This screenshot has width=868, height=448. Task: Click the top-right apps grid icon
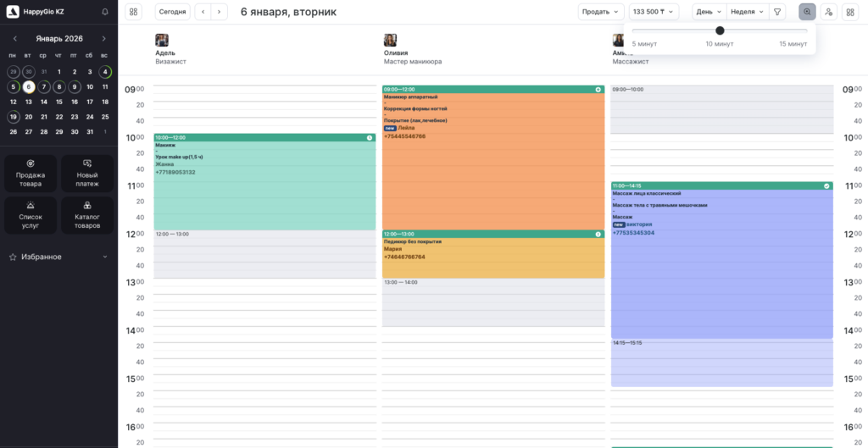click(850, 12)
